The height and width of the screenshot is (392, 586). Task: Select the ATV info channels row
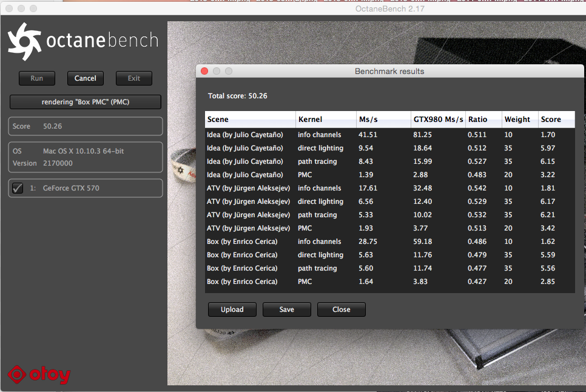390,188
